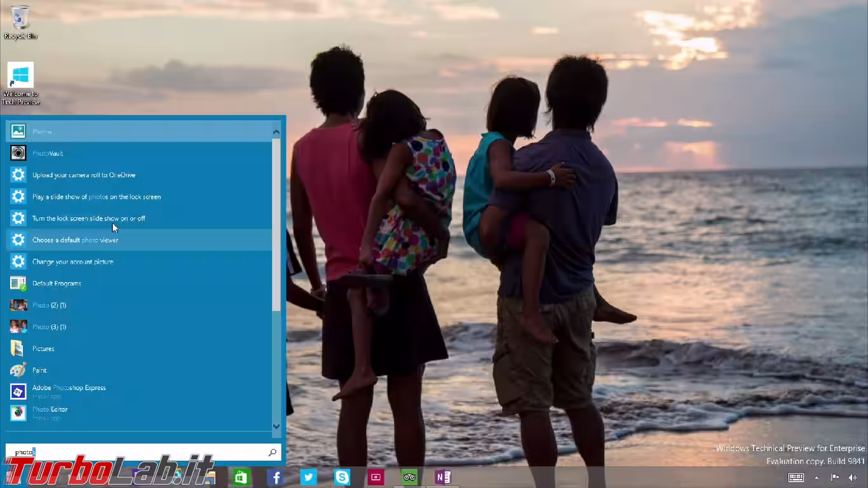Select 'Choose a default photo viewer' setting
868x488 pixels.
tap(75, 240)
